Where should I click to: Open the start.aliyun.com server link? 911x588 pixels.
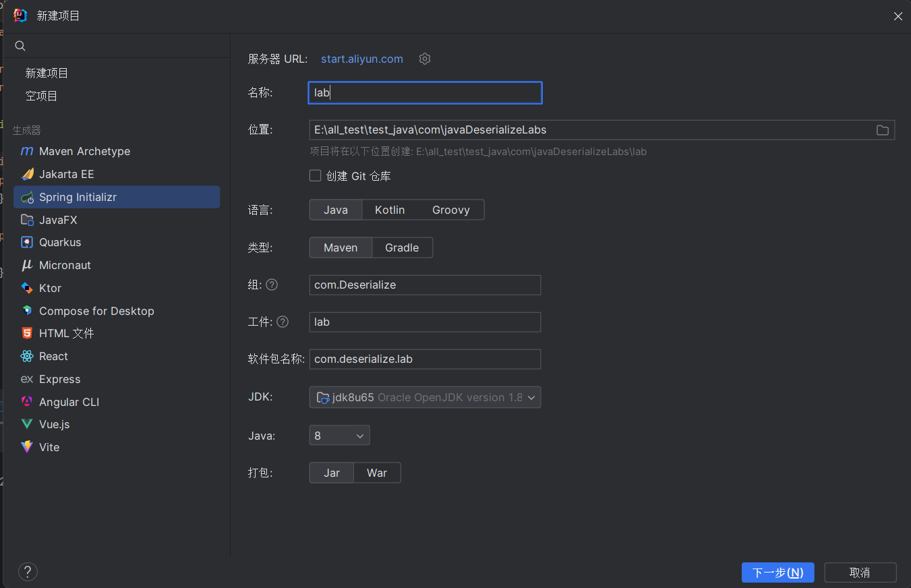click(x=362, y=59)
